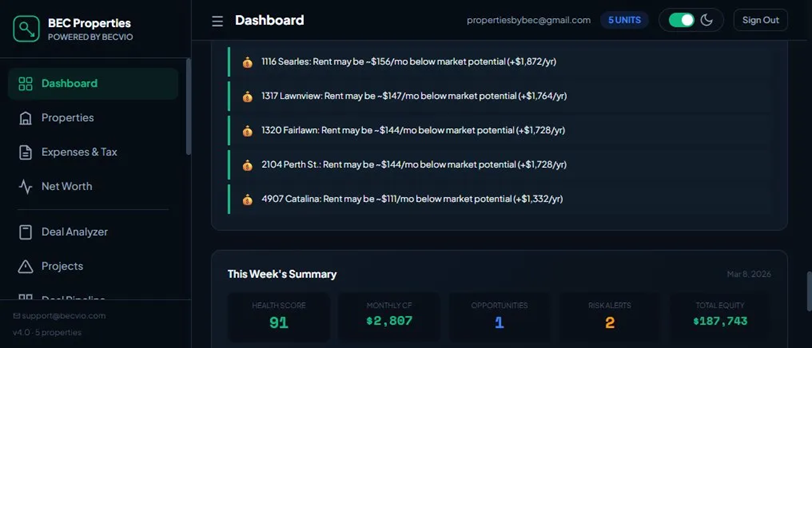Viewport: 812px width, 525px height.
Task: Click the Net Worth pulse icon
Action: click(25, 186)
